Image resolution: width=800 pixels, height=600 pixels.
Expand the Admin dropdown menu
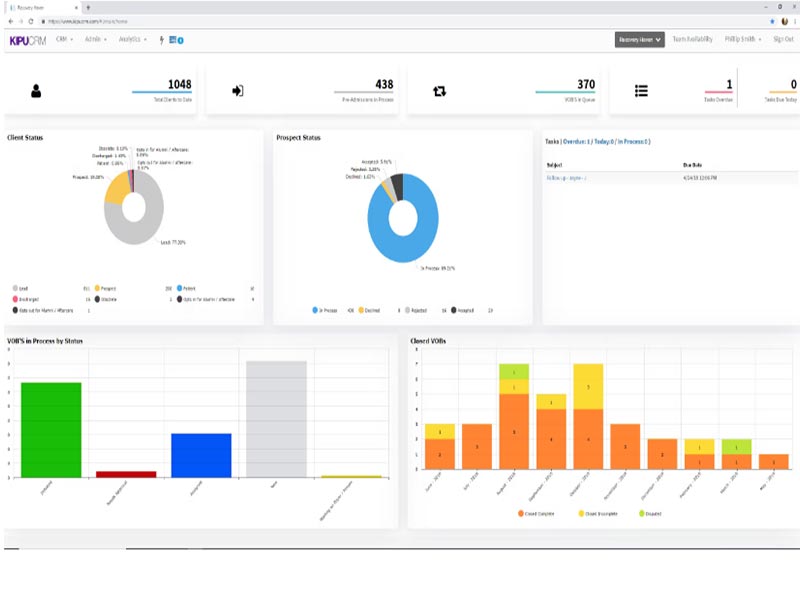(x=96, y=39)
